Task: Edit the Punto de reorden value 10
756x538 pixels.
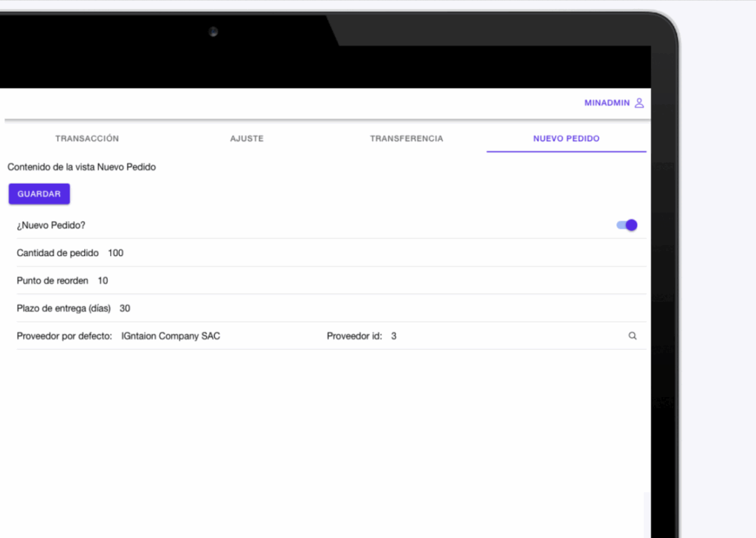Action: click(103, 280)
